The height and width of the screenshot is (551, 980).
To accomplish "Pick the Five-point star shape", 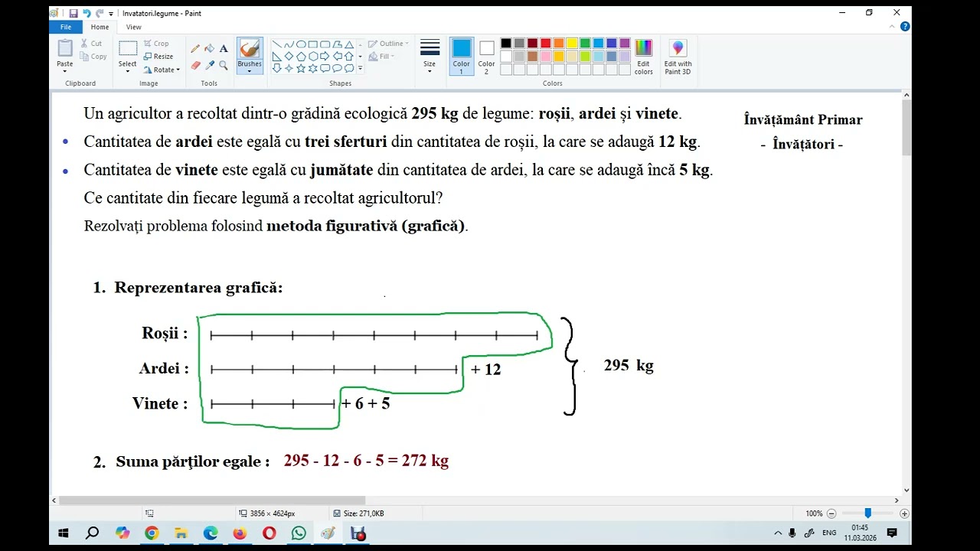I will (301, 68).
